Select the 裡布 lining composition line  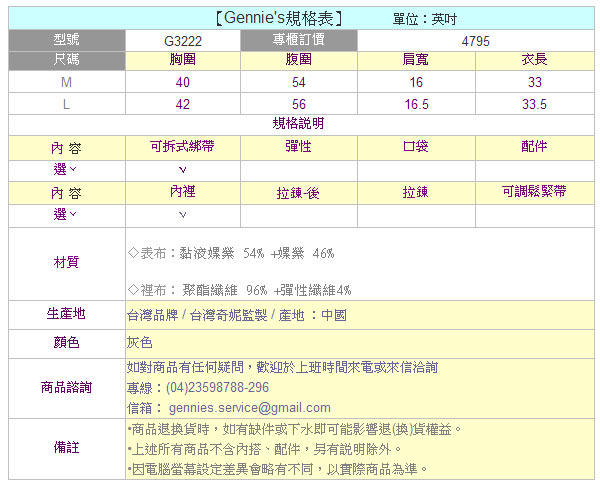[240, 290]
